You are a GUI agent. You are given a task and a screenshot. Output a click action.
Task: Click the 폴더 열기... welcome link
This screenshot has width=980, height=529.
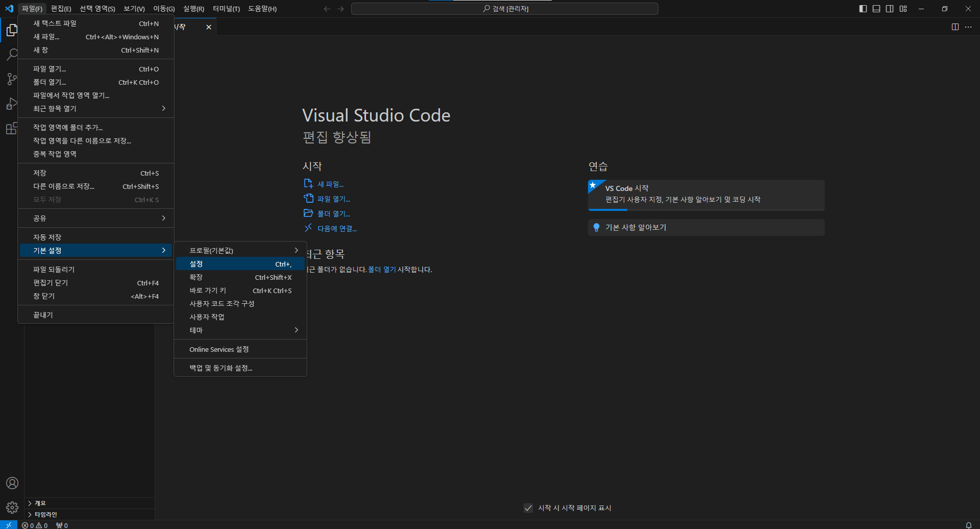334,214
